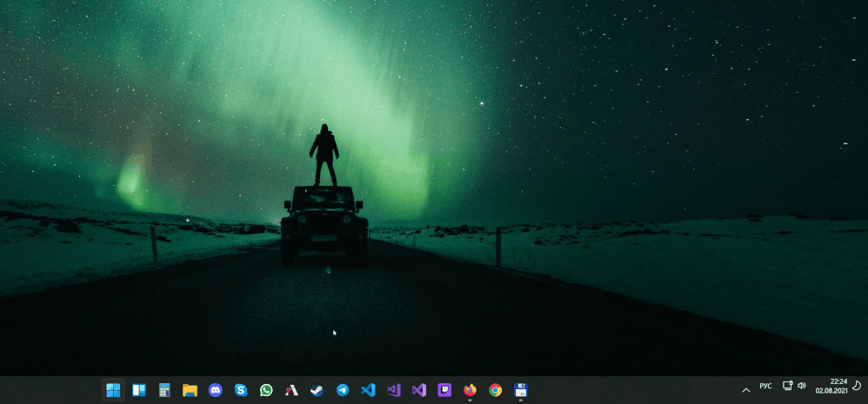Open Skype from the taskbar
The image size is (868, 404).
[x=241, y=390]
